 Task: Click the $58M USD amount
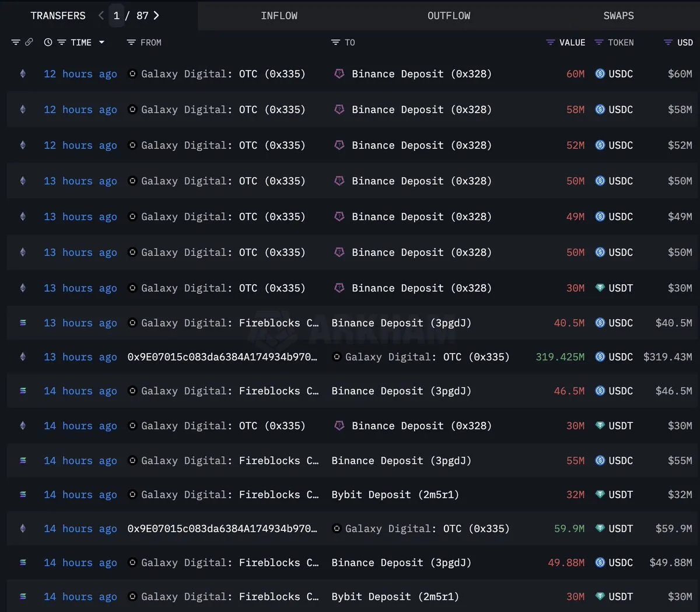coord(680,109)
